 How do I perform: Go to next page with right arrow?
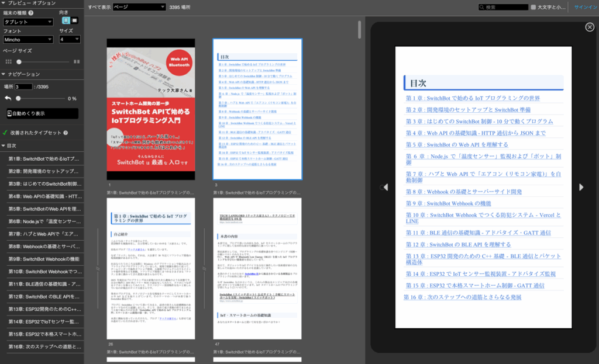(581, 187)
